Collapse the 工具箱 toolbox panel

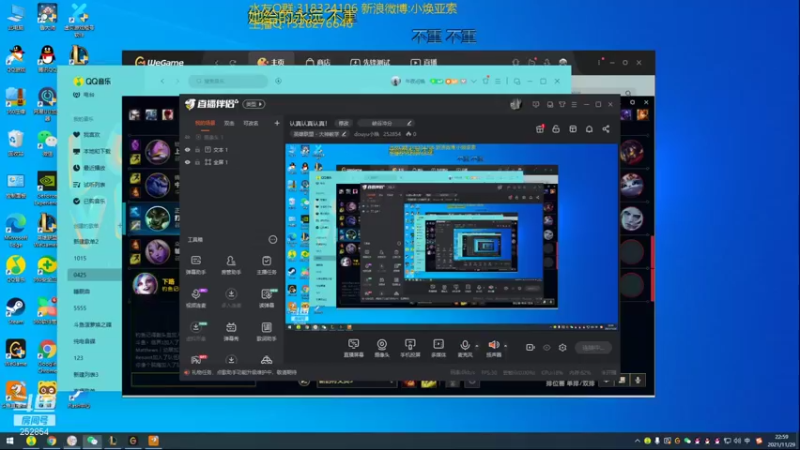click(272, 239)
